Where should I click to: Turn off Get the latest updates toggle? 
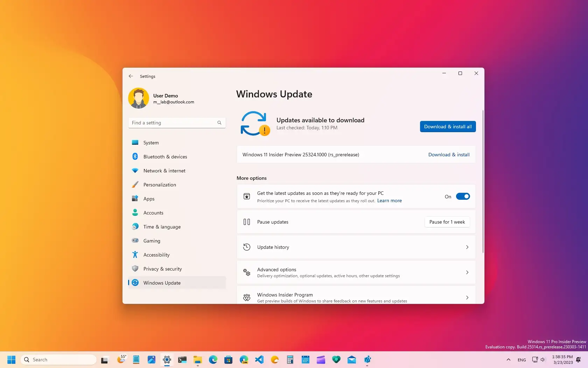463,197
